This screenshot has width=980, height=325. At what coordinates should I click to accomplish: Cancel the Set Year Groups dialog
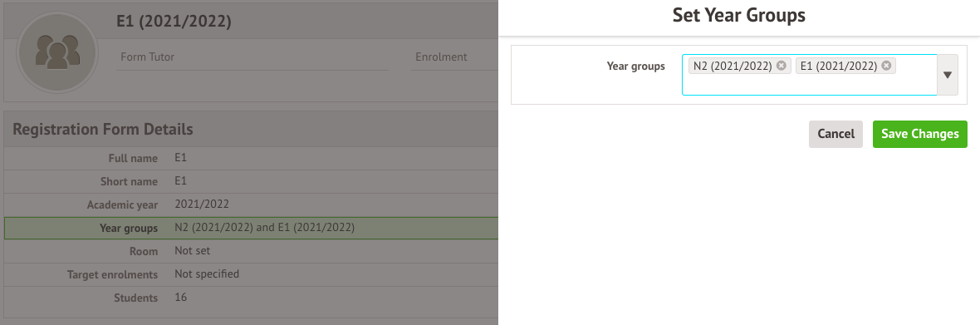[x=835, y=134]
